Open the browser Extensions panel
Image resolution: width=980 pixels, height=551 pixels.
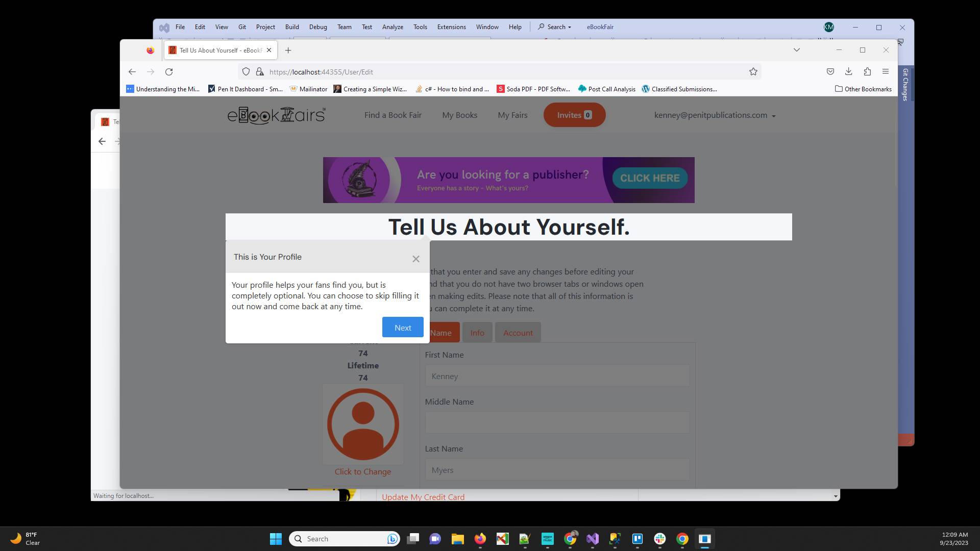pos(867,71)
